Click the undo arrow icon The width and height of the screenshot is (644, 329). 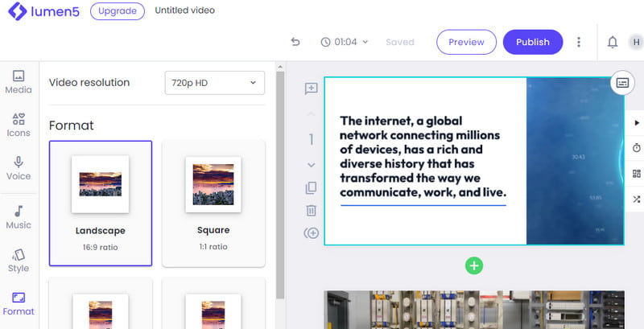coord(295,42)
